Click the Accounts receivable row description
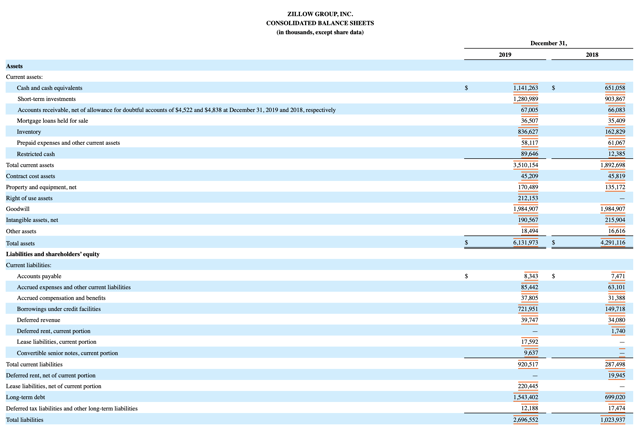Viewport: 640px width, 428px height. pos(176,110)
